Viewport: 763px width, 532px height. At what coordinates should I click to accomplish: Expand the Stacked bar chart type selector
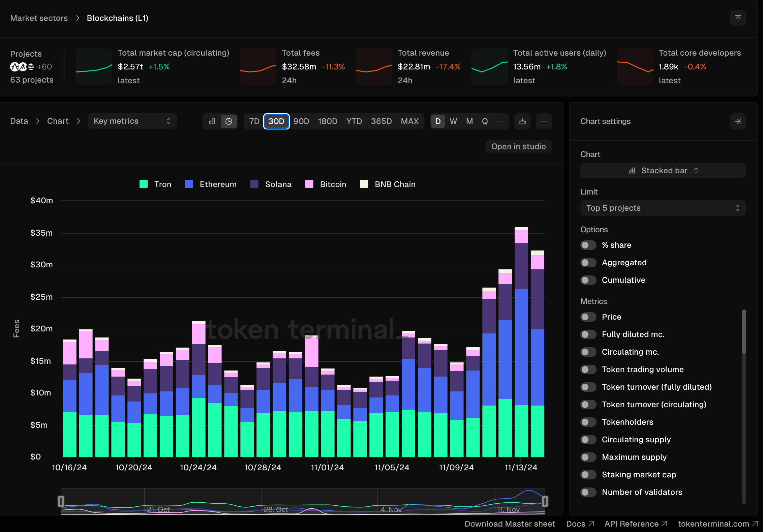[663, 171]
